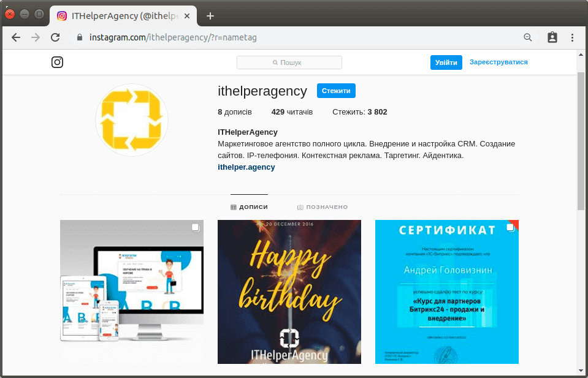Open the ithelper.agency website link

[246, 167]
